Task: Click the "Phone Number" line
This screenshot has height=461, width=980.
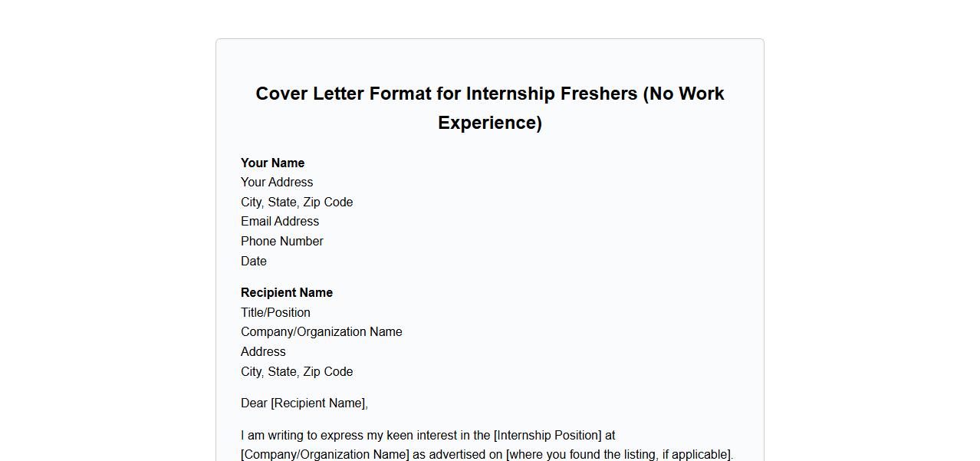Action: pos(282,242)
